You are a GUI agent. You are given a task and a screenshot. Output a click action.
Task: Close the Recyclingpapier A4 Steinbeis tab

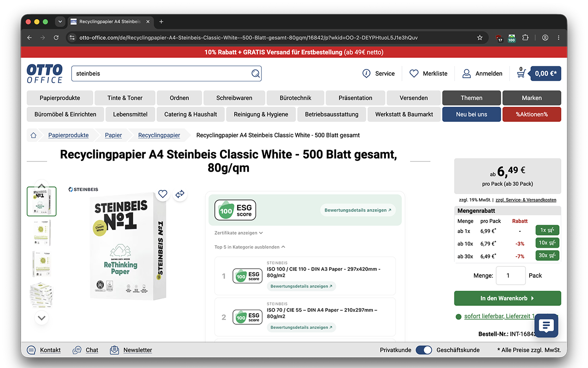pyautogui.click(x=148, y=22)
